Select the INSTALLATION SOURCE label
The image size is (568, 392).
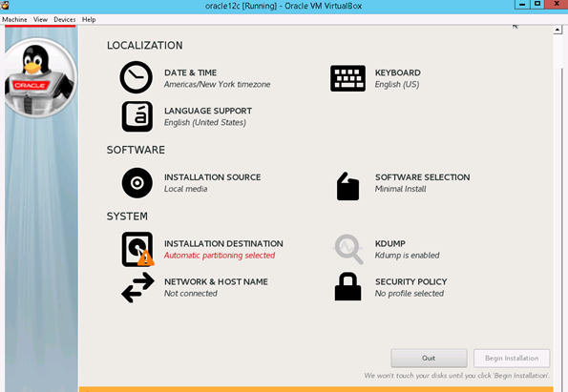point(212,177)
